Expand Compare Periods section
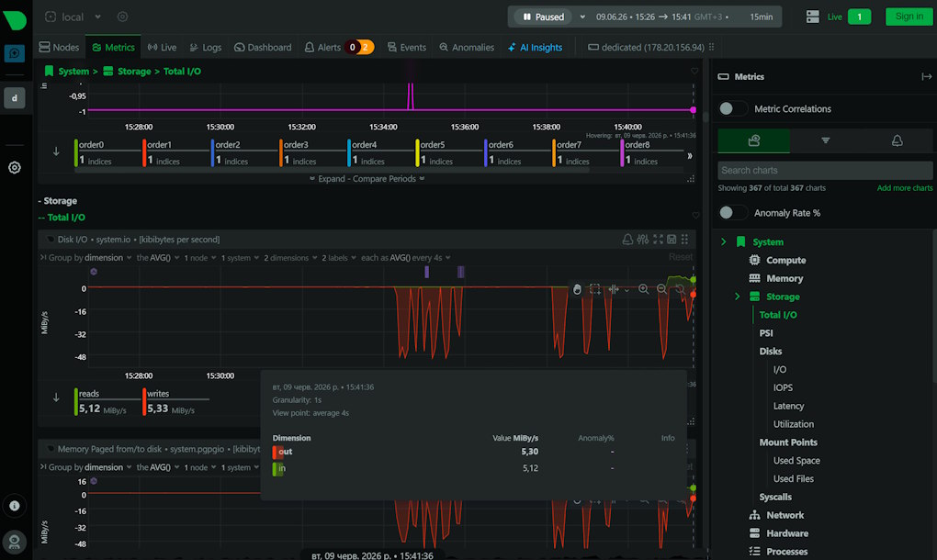This screenshot has height=560, width=937. pos(367,178)
